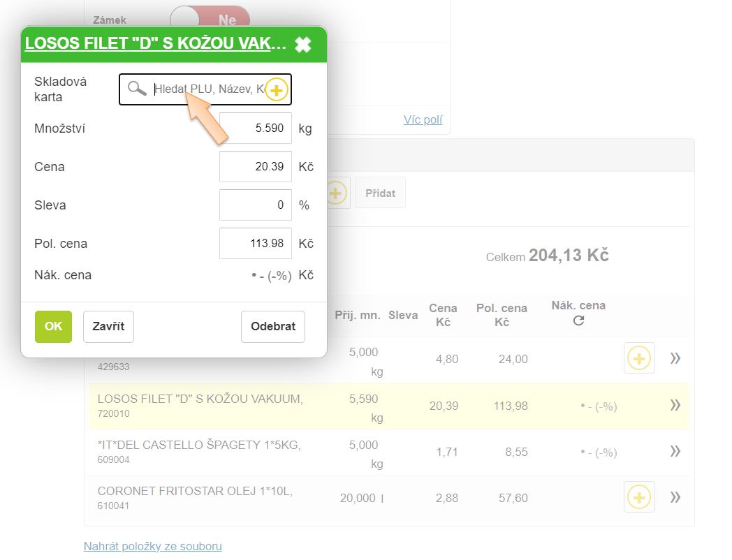Close the LOSOS FILET dialog with X
Screen dimensions: 732x560
pos(302,45)
